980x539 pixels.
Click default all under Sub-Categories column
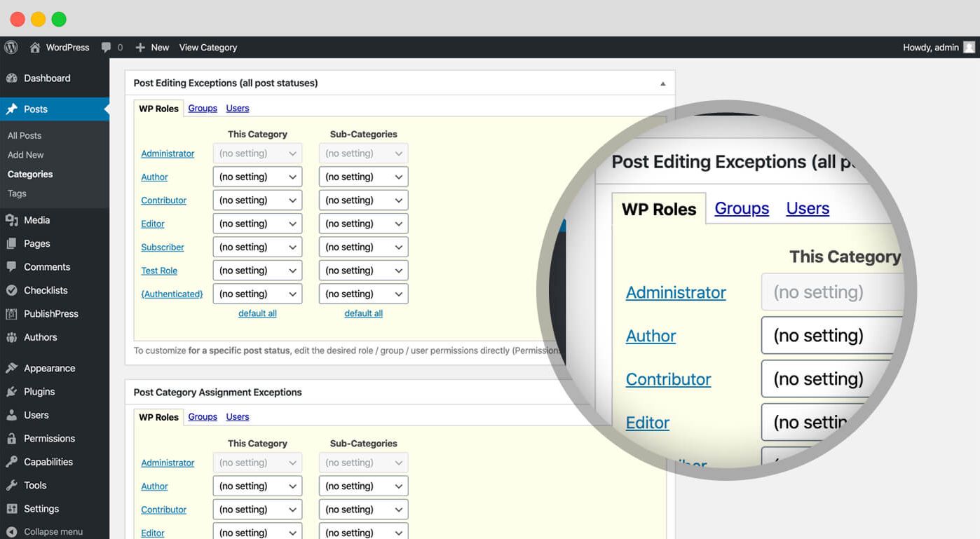click(x=363, y=313)
